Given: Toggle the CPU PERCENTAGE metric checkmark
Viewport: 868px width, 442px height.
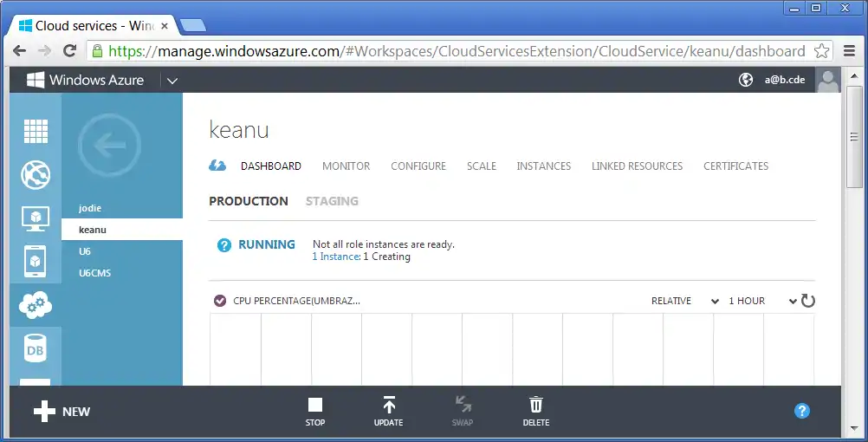Looking at the screenshot, I should pyautogui.click(x=220, y=301).
